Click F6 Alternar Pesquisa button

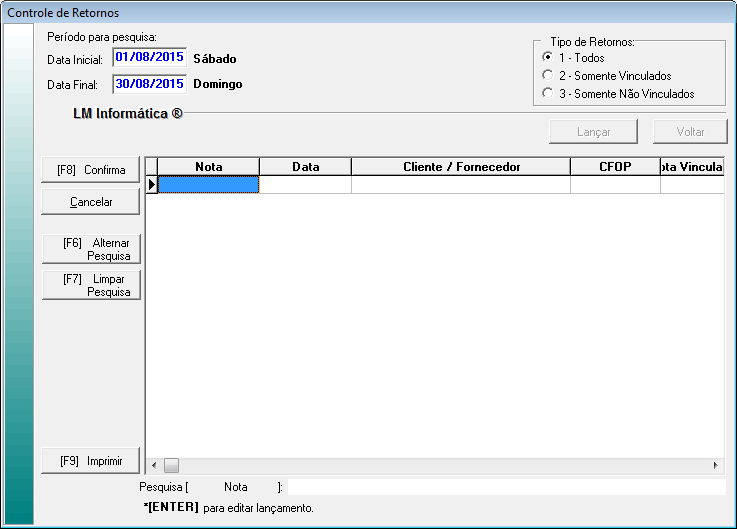point(91,249)
